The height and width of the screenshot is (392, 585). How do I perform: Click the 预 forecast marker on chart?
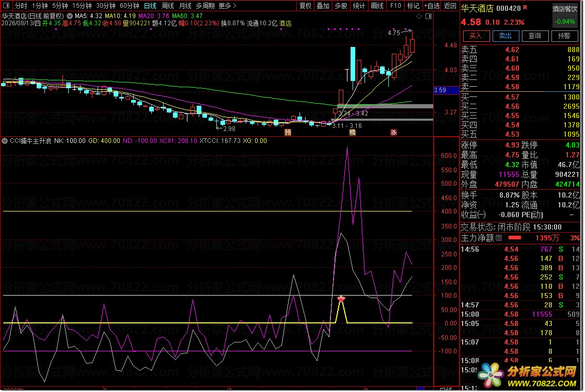click(288, 132)
